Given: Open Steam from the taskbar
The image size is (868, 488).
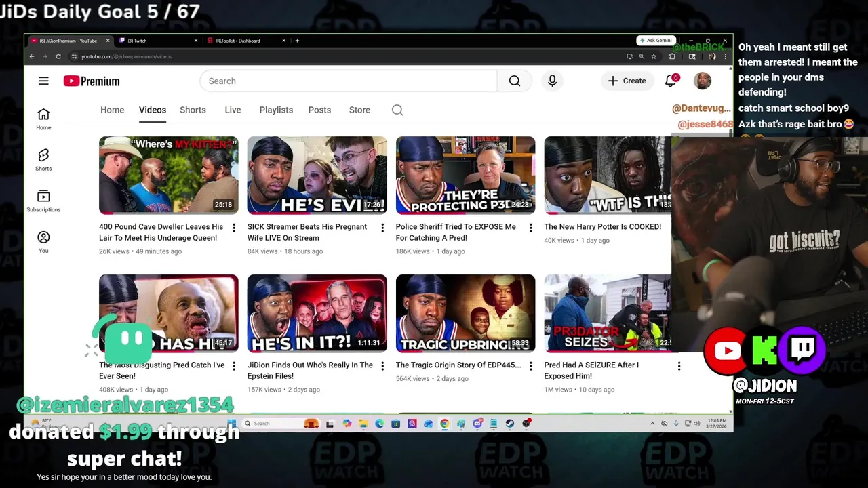Looking at the screenshot, I should [509, 424].
